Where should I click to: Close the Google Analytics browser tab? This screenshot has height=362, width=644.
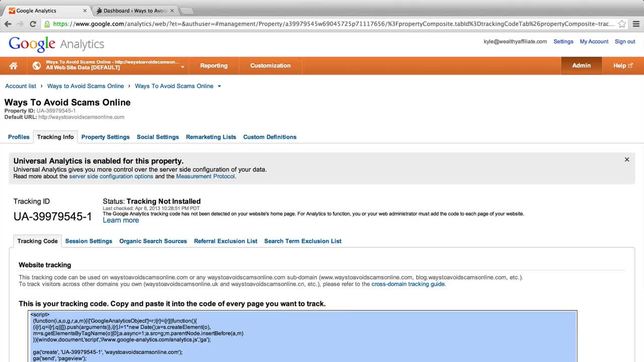coord(85,11)
